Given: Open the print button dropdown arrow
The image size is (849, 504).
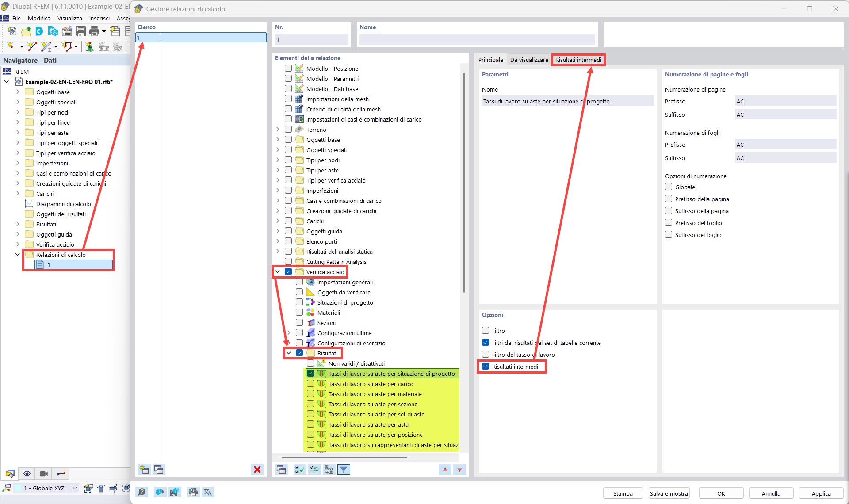Looking at the screenshot, I should 104,31.
